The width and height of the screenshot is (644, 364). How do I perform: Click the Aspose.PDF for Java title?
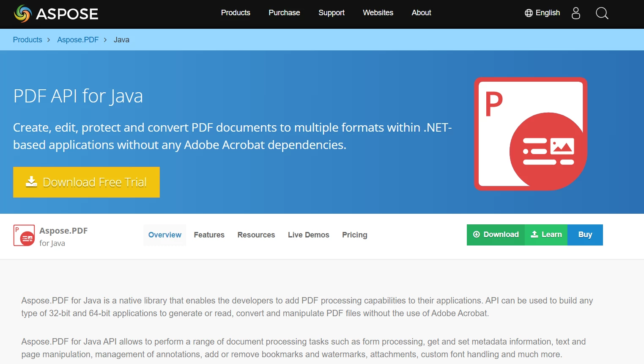[63, 237]
